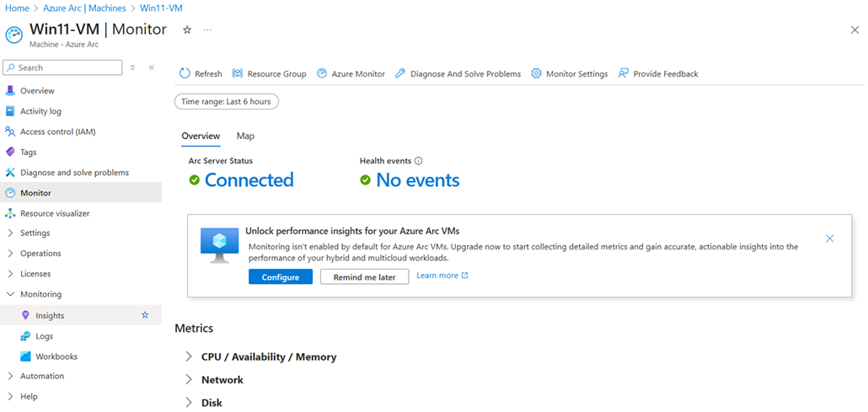Toggle favorite star next to Insights
The image size is (868, 412).
click(145, 315)
